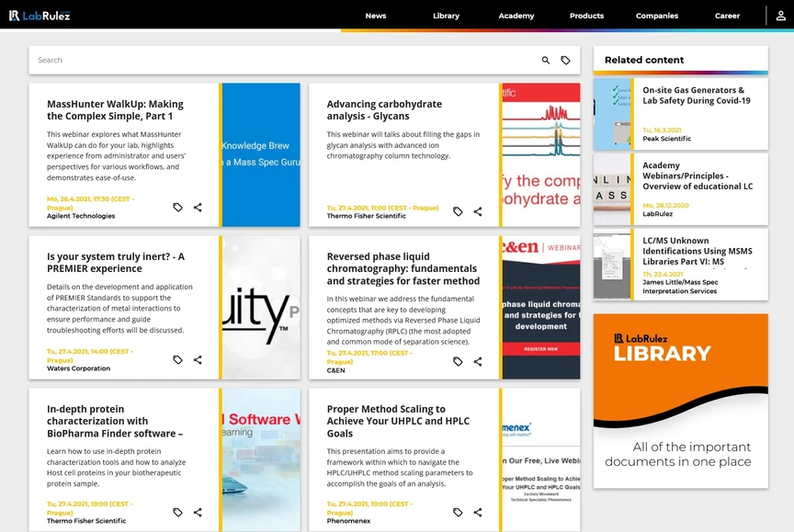The image size is (794, 532).
Task: Open Is your system truly inert webinar title
Action: coord(116,262)
